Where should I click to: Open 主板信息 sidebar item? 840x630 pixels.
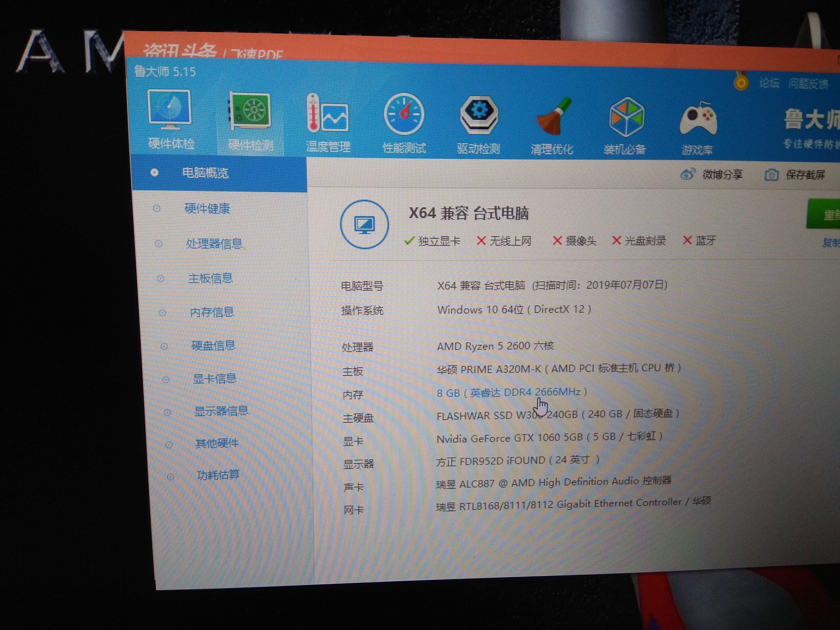pyautogui.click(x=210, y=278)
